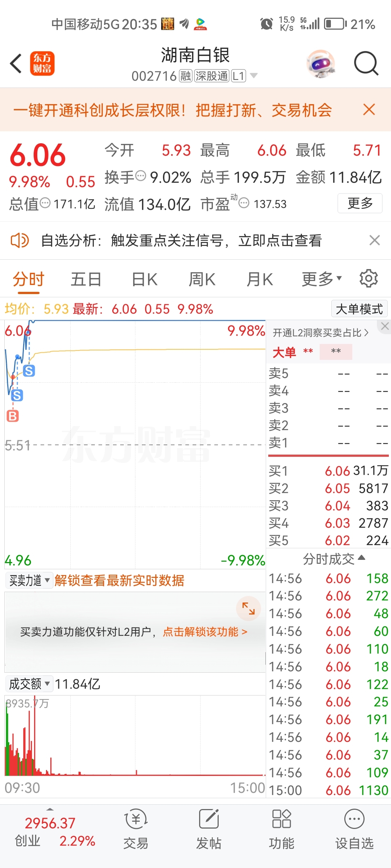Tap the lower S sell marker on chart
Viewport: 391px width, 868px height.
(17, 395)
